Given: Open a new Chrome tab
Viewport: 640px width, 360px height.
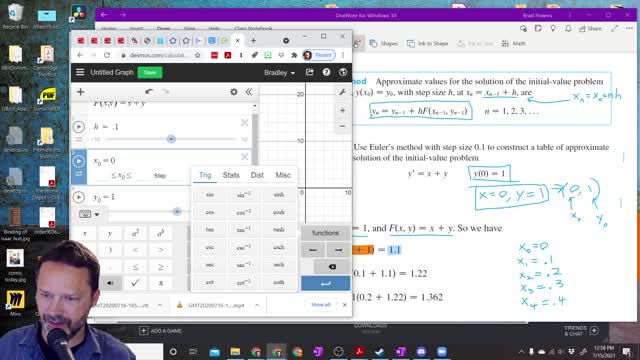Looking at the screenshot, I should (x=253, y=40).
